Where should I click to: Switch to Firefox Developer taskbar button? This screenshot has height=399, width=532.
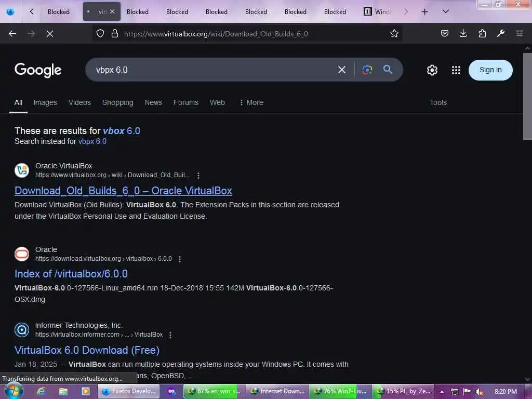coord(129,391)
